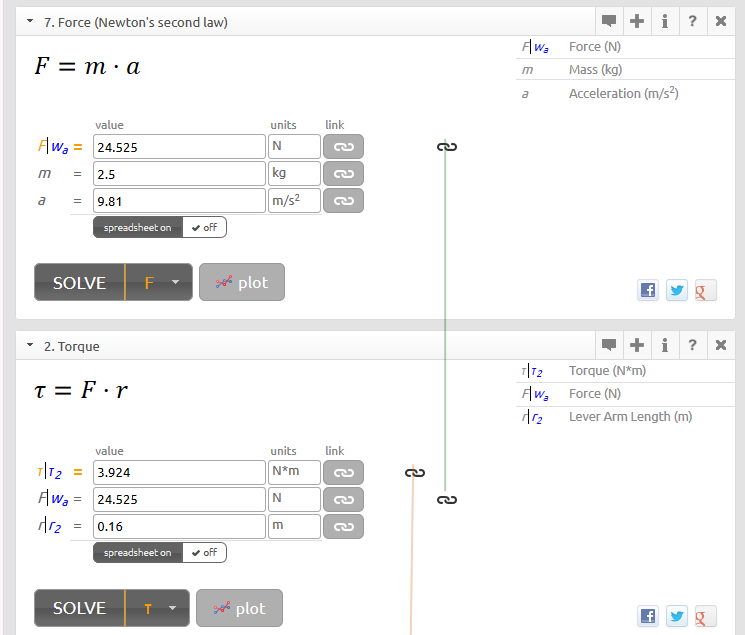Switch spreadsheet off in Force panel
This screenshot has width=745, height=635.
coord(205,227)
